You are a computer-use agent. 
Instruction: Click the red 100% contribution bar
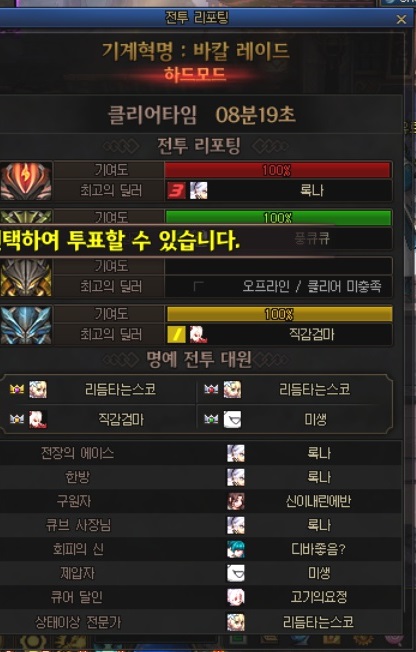tap(277, 170)
